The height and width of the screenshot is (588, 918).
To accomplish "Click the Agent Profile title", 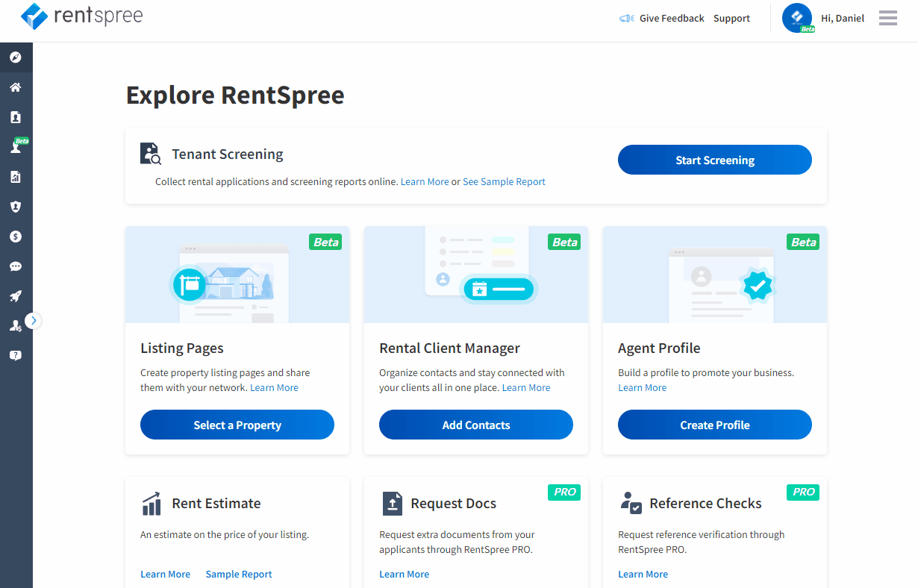I will pos(659,348).
